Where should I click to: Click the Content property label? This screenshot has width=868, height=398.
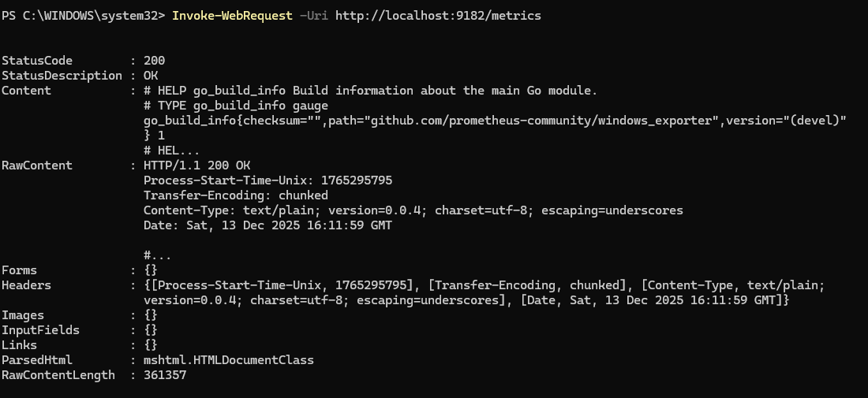[26, 91]
